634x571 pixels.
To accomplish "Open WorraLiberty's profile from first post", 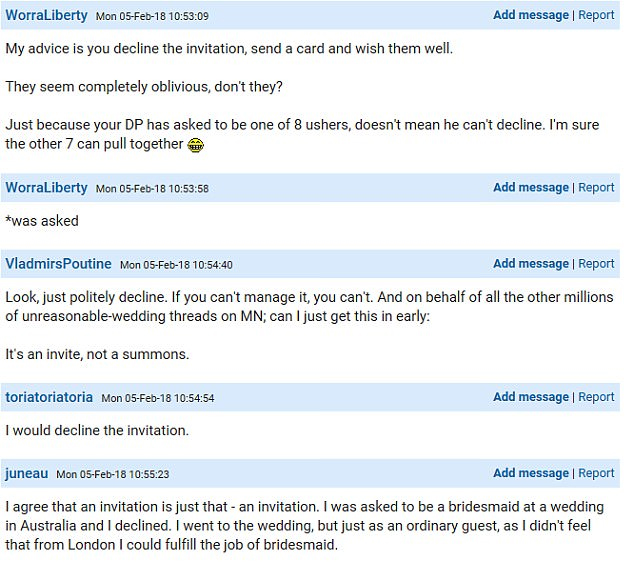I will (x=46, y=15).
